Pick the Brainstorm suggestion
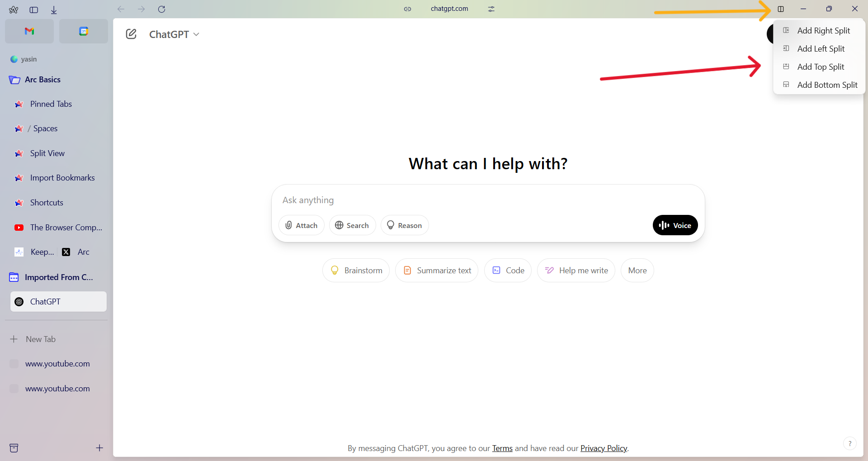 tap(356, 271)
